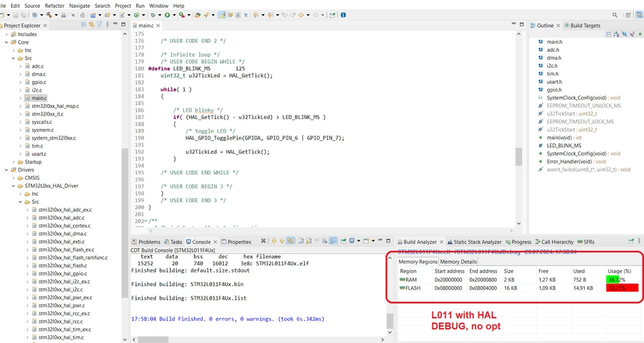Click the Pin Console icon
The width and height of the screenshot is (644, 343).
coord(343,241)
